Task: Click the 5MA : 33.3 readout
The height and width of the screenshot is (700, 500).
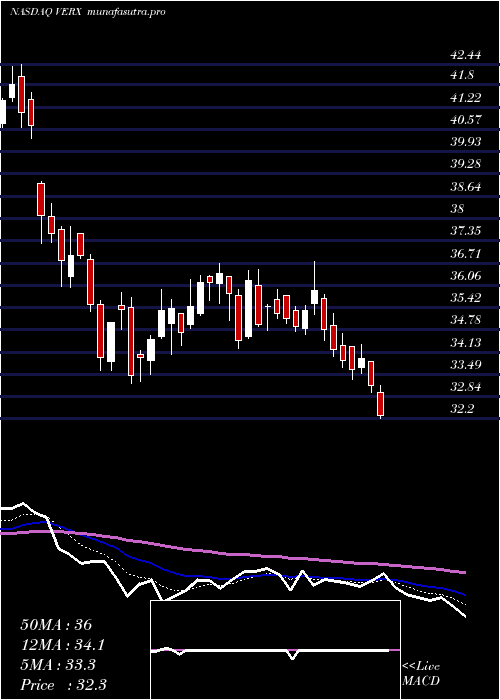Action: coord(58,665)
